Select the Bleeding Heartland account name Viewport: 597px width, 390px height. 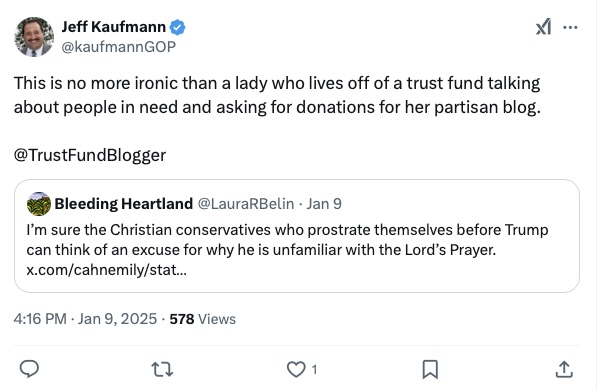click(x=124, y=204)
